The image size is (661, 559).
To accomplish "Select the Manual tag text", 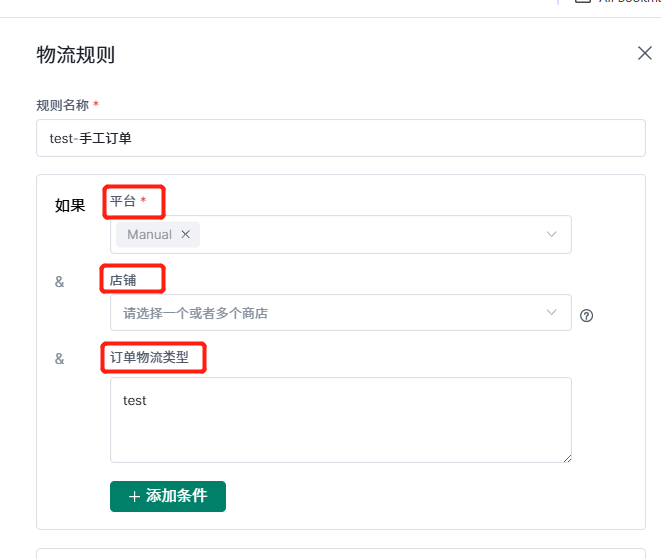I will click(x=149, y=234).
